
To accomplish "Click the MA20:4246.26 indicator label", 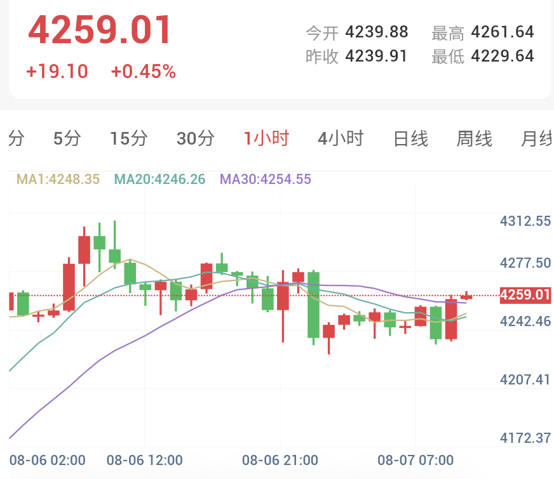I will point(160,179).
